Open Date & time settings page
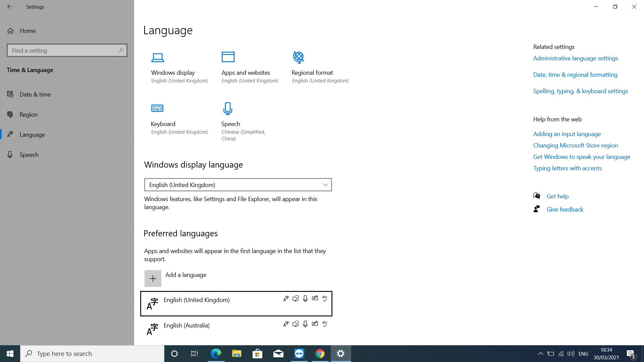644x362 pixels. pyautogui.click(x=67, y=95)
